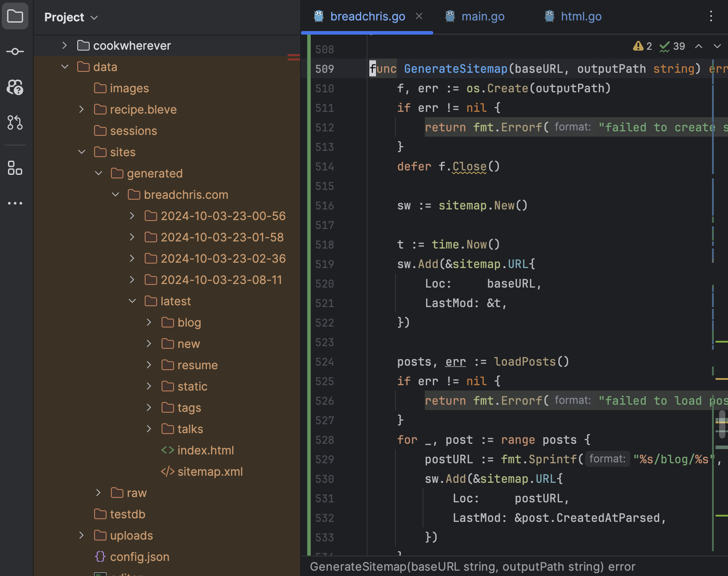The width and height of the screenshot is (728, 576).
Task: Open editor tabs options kebab menu
Action: point(711,16)
